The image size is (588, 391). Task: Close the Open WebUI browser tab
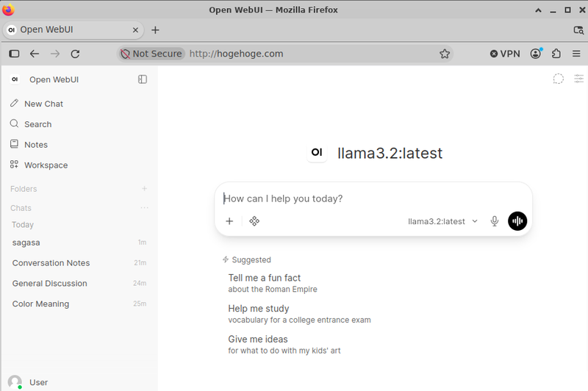click(x=135, y=30)
